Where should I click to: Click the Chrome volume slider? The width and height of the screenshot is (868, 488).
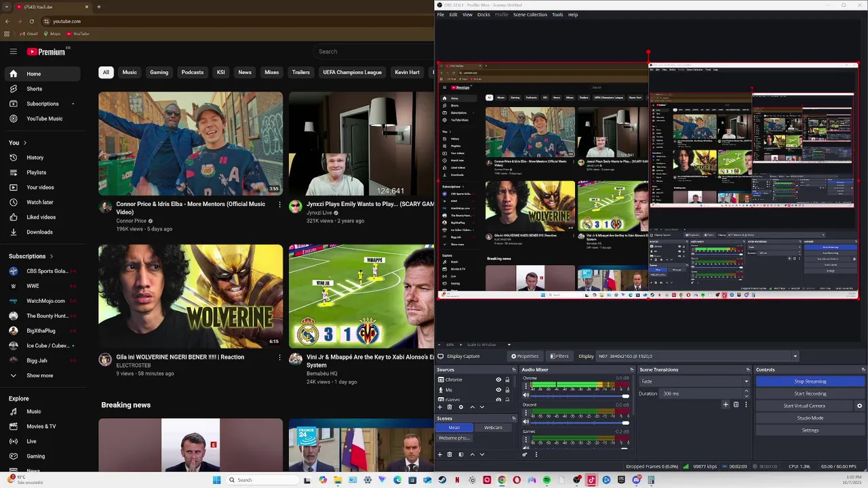(580, 396)
